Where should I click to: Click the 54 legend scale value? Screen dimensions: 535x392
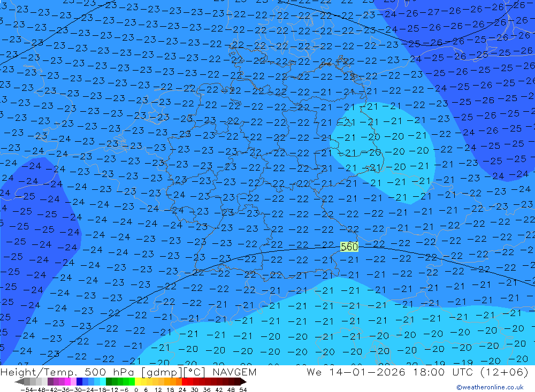tap(243, 390)
